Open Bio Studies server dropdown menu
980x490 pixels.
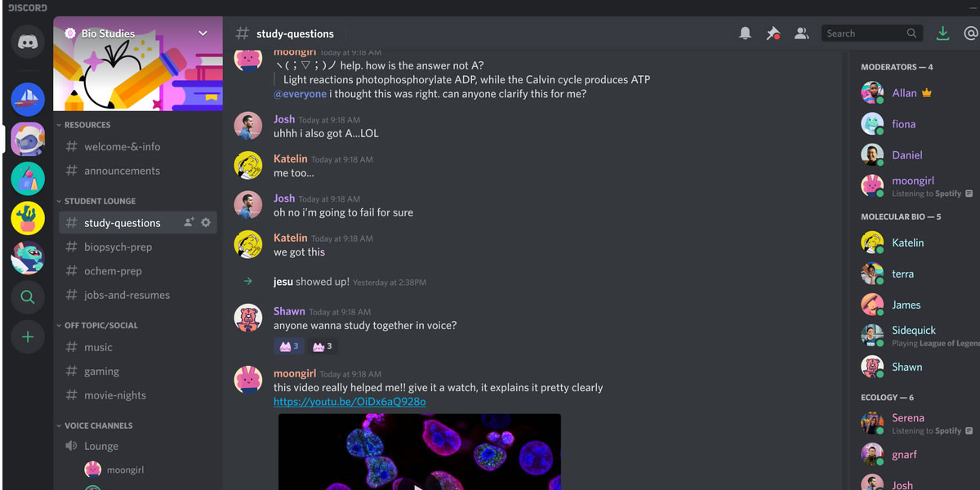203,33
